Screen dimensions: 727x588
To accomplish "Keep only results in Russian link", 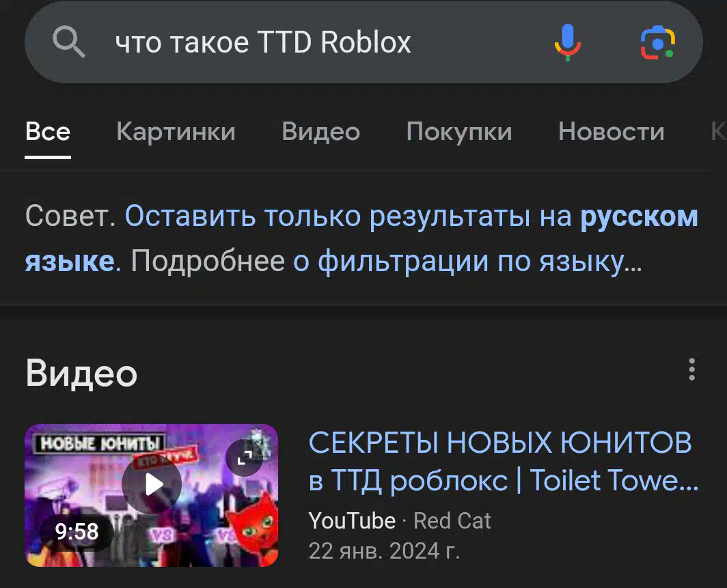I will click(361, 238).
